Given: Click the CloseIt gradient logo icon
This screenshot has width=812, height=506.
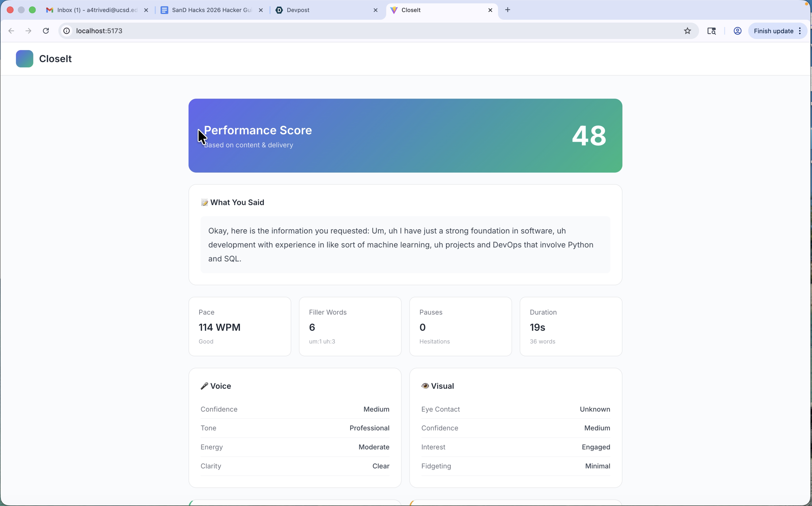Looking at the screenshot, I should (x=24, y=59).
